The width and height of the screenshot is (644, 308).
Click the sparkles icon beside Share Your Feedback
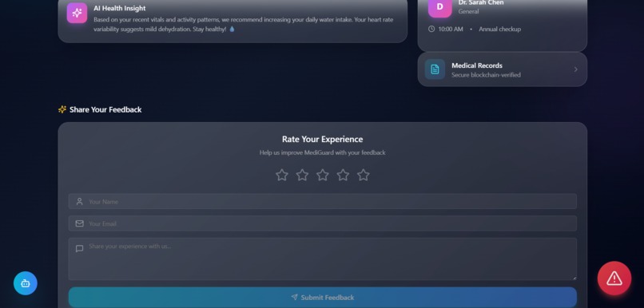tap(62, 109)
